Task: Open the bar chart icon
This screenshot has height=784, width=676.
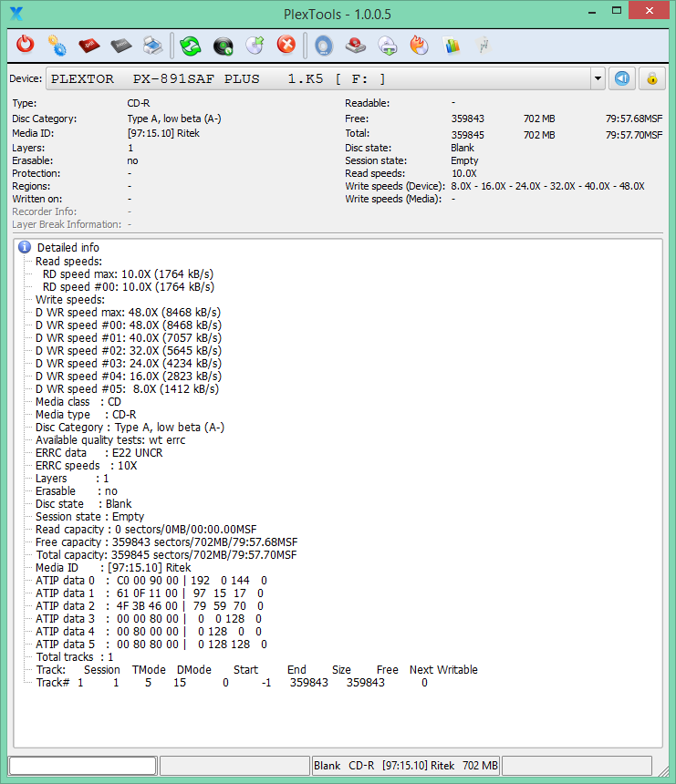Action: (452, 46)
